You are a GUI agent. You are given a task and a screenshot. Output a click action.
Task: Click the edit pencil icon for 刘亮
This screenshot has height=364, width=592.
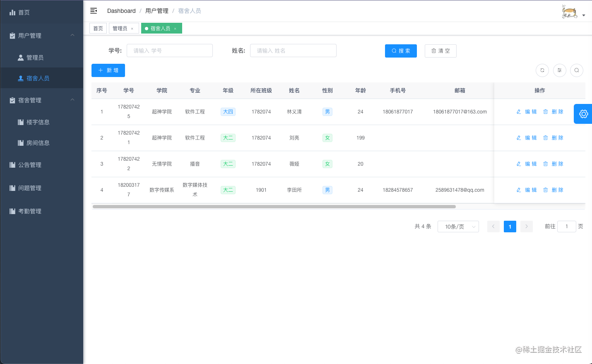point(519,138)
